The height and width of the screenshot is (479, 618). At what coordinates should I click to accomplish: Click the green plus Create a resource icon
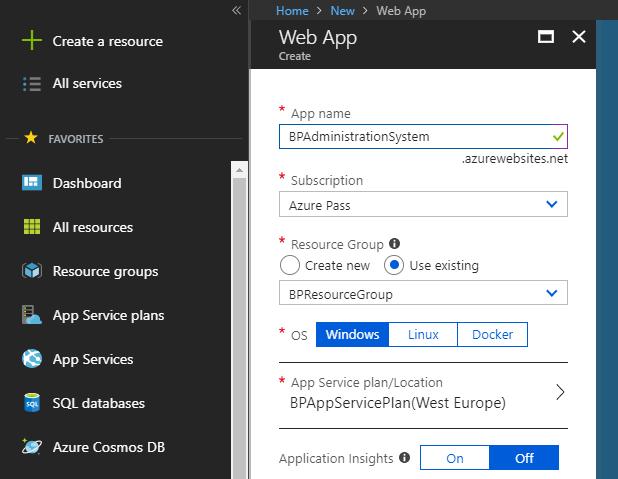click(x=32, y=41)
